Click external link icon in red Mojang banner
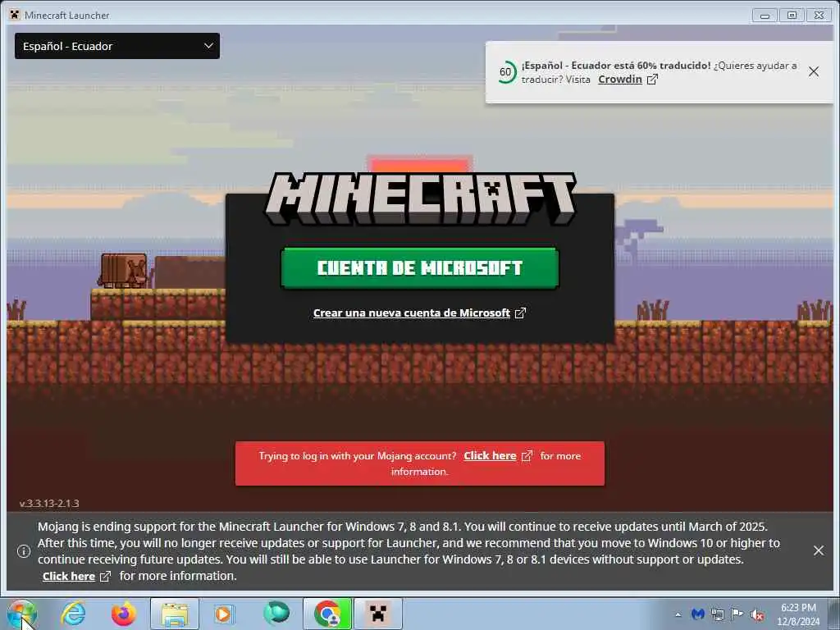This screenshot has height=630, width=840. tap(527, 456)
